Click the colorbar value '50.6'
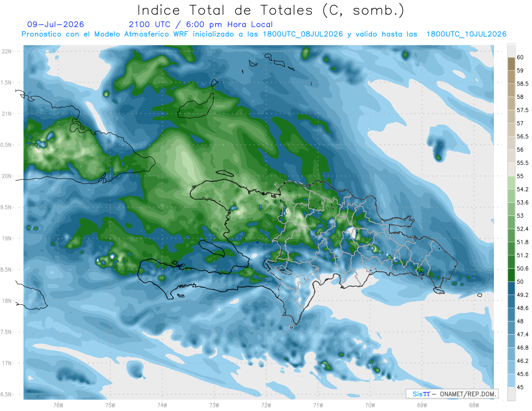 pyautogui.click(x=523, y=269)
